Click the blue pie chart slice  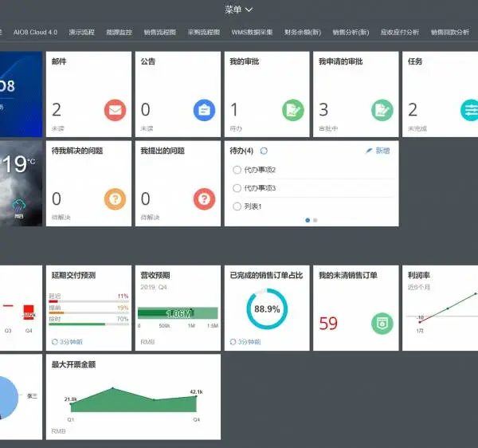9,398
